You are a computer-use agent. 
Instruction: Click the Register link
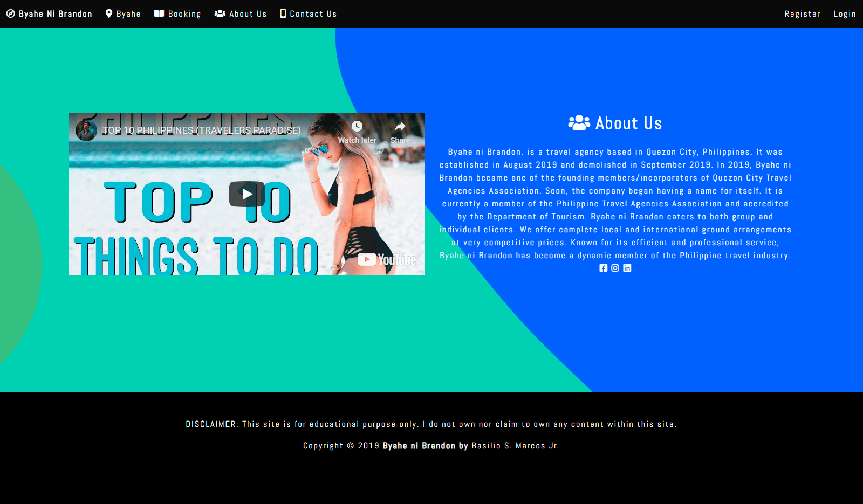click(x=802, y=14)
